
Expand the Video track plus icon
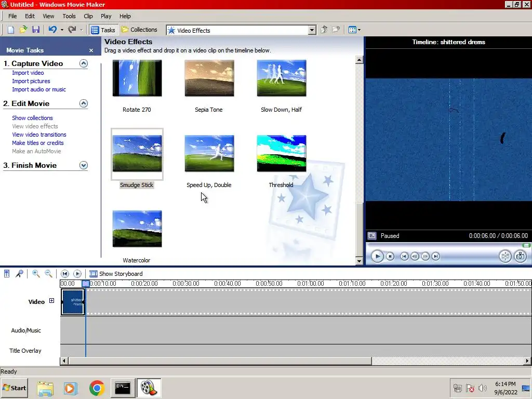point(51,301)
